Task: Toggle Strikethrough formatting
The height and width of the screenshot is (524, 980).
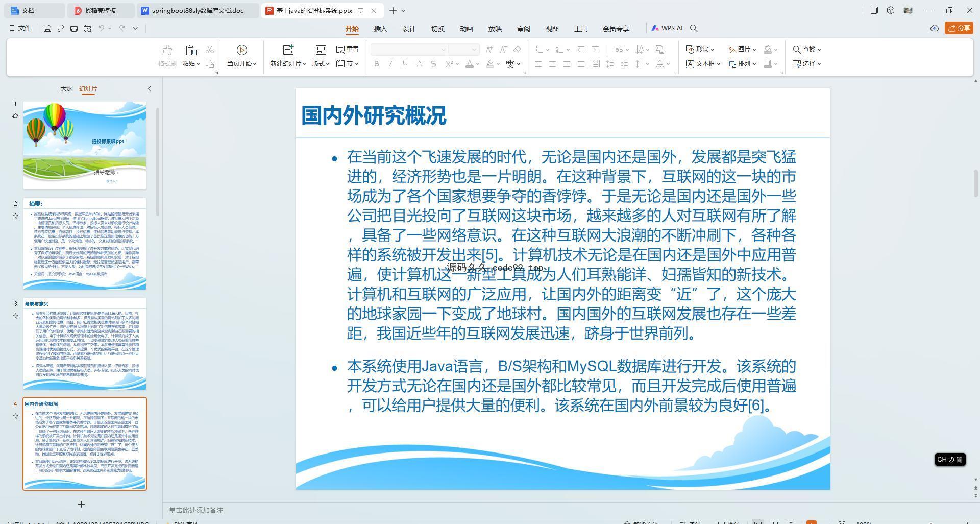Action: pyautogui.click(x=419, y=64)
